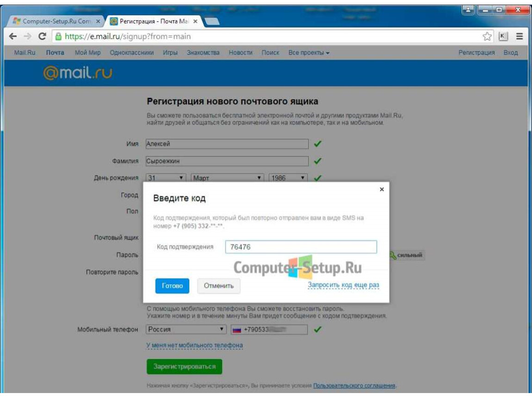Click the green padlock in address bar
Viewport: 532px width, 400px height.
(58, 36)
